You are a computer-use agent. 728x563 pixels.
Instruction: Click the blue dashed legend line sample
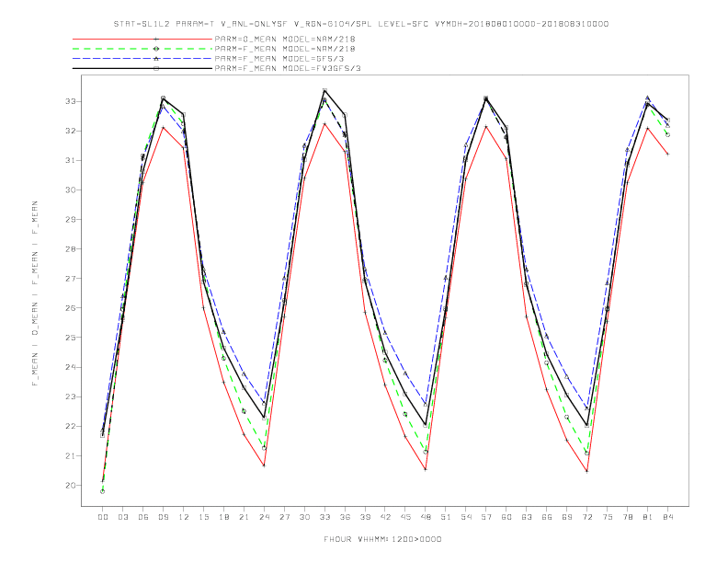pyautogui.click(x=142, y=59)
